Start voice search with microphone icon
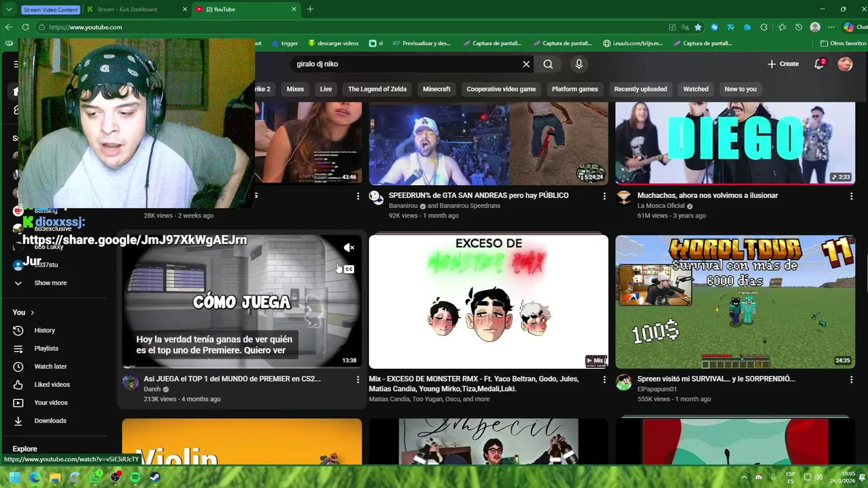The image size is (868, 488). [x=578, y=64]
